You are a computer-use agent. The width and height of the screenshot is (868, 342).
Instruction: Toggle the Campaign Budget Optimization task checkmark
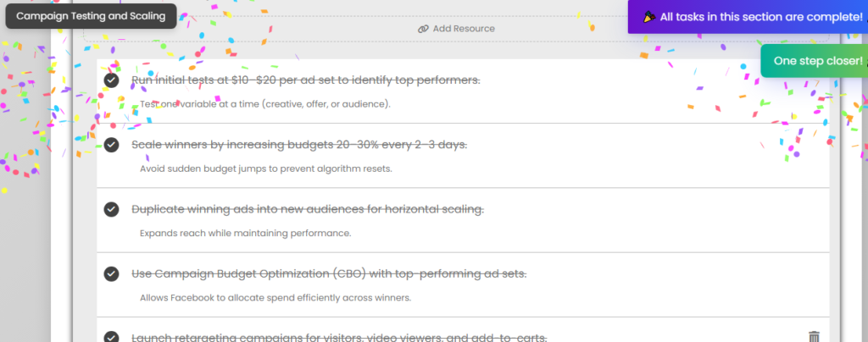pos(111,274)
